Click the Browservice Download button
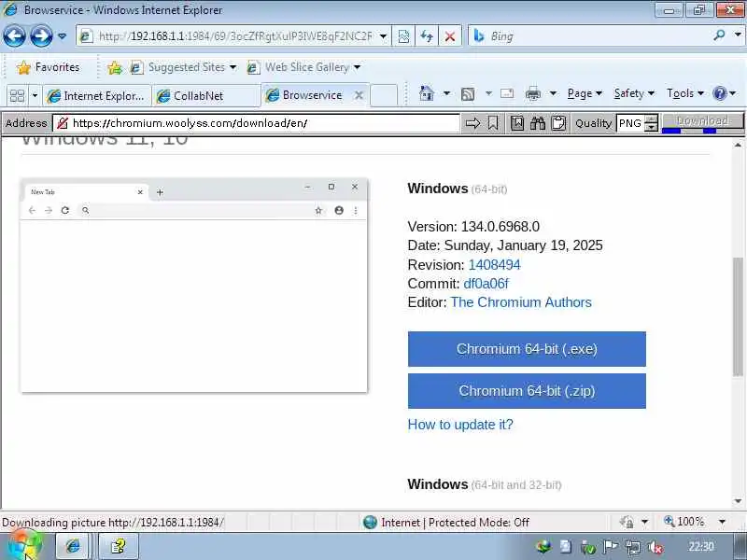The height and width of the screenshot is (560, 747). click(x=703, y=121)
